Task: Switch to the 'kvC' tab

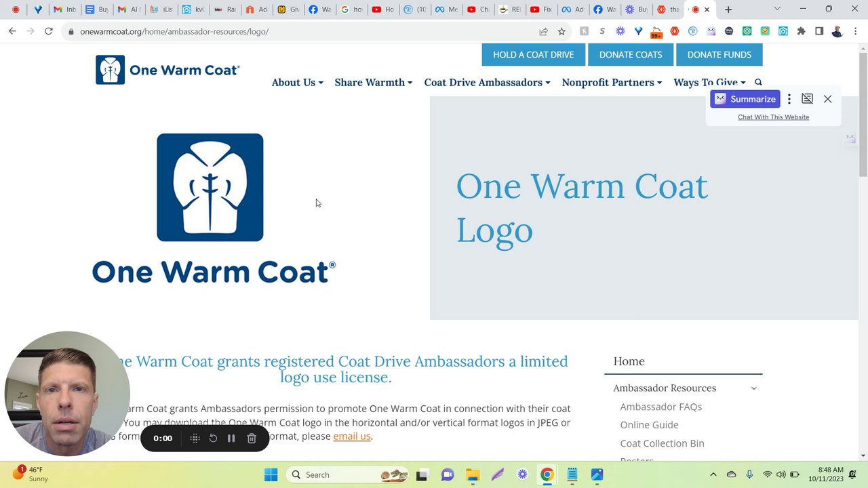Action: 192,9
